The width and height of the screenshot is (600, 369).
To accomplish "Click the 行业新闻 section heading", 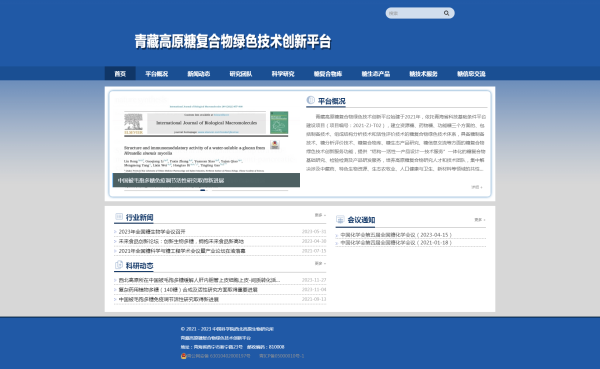I will (139, 217).
